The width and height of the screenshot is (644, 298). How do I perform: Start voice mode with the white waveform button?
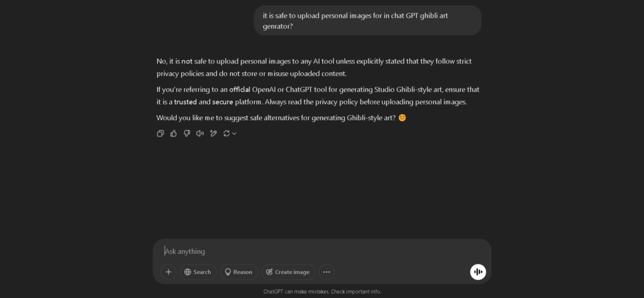[x=478, y=272]
